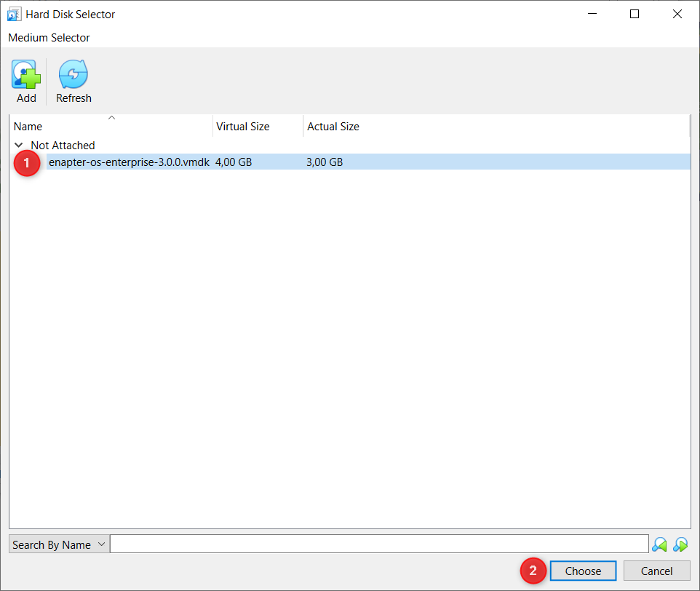Click the Hard Disk Selector title bar icon
Screen dimensions: 700x591
[14, 14]
